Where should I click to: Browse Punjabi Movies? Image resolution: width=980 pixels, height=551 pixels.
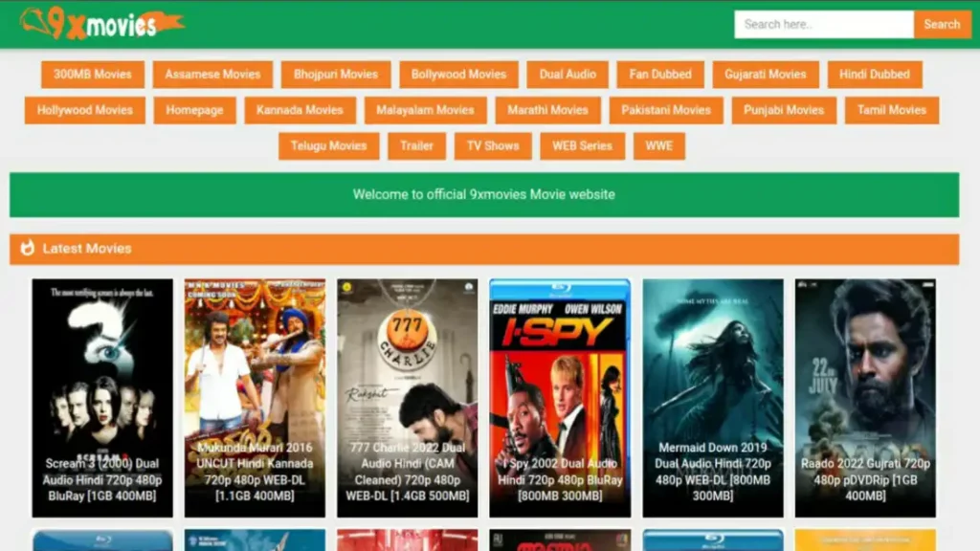784,110
